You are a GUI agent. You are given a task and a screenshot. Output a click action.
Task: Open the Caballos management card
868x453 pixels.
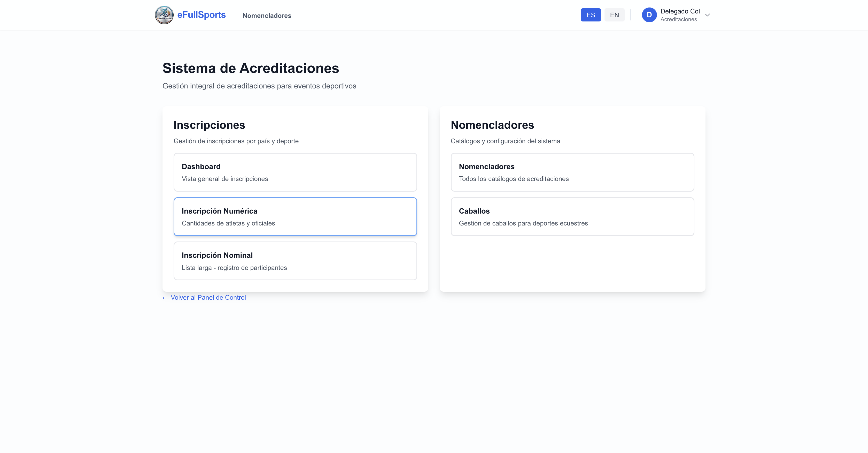(x=572, y=217)
